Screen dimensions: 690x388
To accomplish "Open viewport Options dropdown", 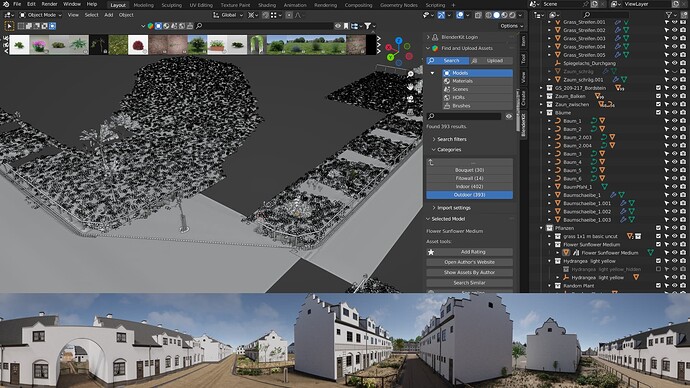I will (512, 26).
